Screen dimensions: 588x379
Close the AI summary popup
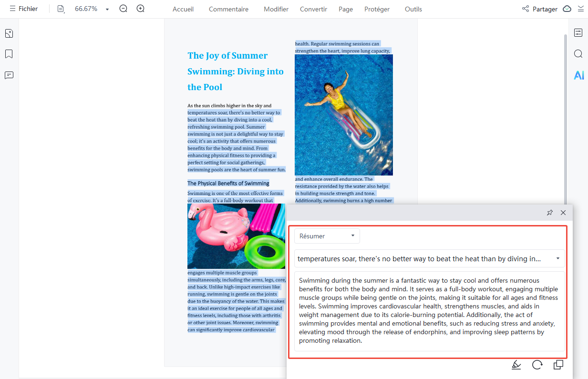[563, 213]
